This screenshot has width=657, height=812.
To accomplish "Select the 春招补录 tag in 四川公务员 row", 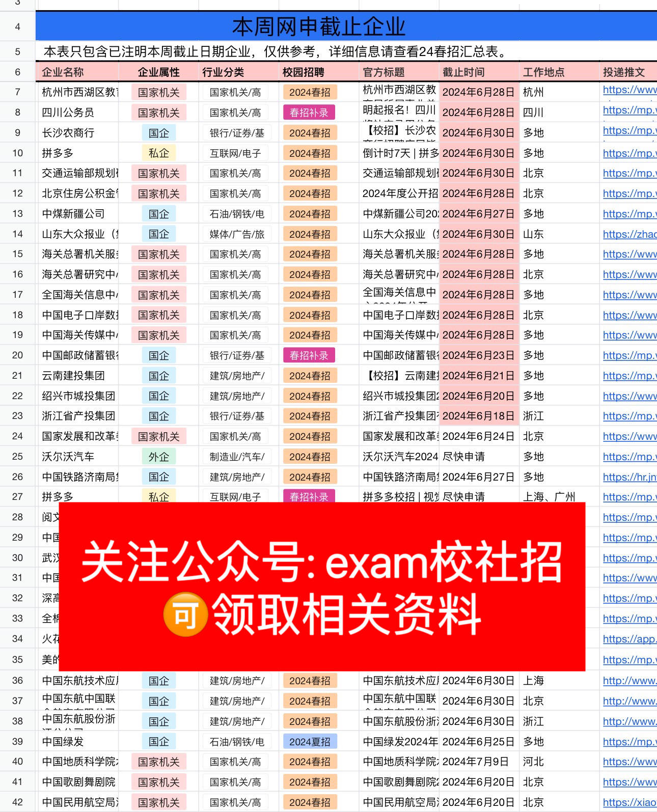I will pyautogui.click(x=309, y=113).
